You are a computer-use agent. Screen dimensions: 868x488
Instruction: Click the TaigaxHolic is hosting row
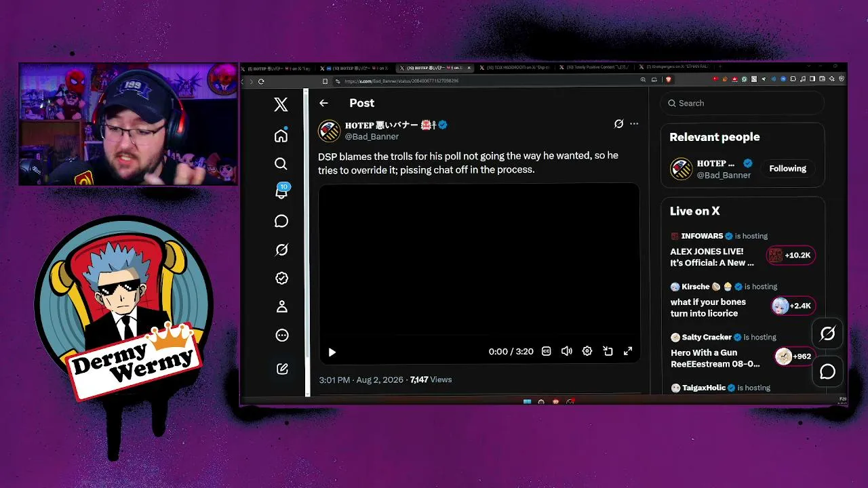[720, 388]
